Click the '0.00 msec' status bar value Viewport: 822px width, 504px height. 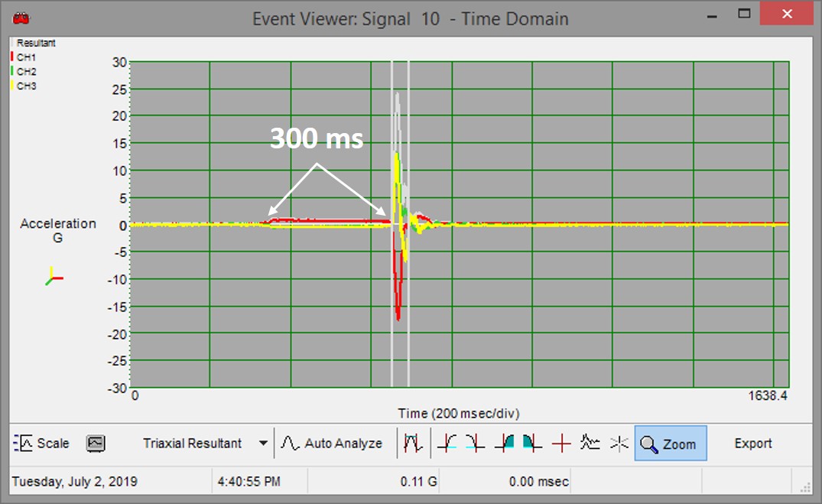click(538, 482)
